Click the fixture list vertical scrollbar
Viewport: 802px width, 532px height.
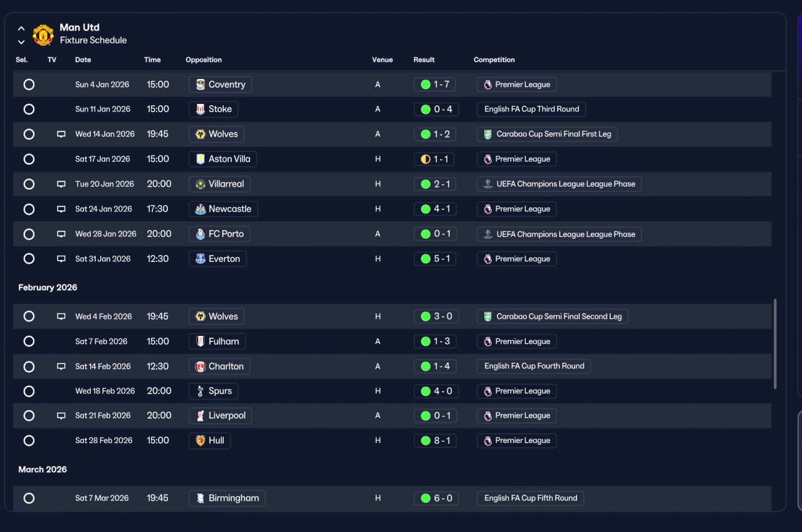[x=775, y=343]
